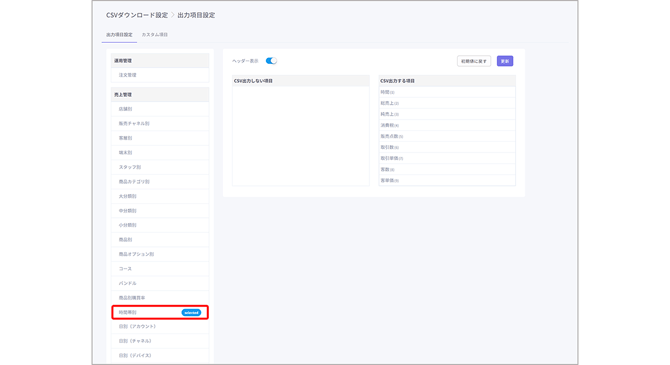Click the blue selected badge
This screenshot has width=670, height=365.
(191, 312)
